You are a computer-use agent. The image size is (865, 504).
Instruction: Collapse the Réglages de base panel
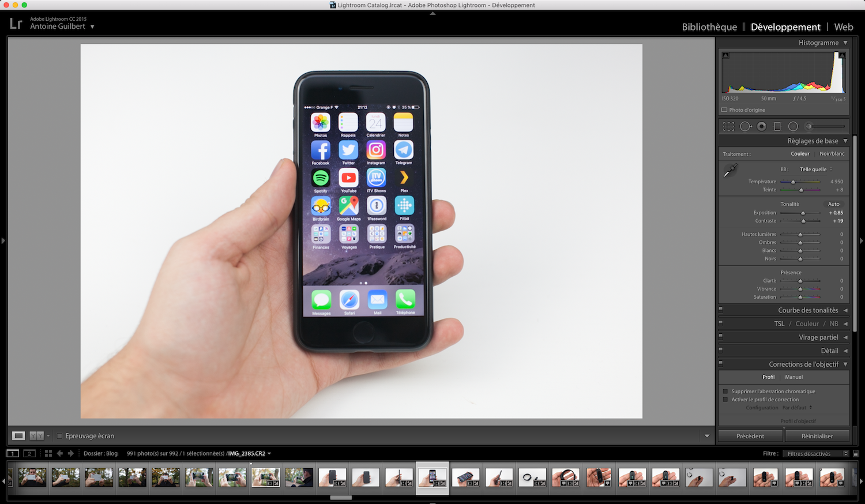pyautogui.click(x=845, y=141)
